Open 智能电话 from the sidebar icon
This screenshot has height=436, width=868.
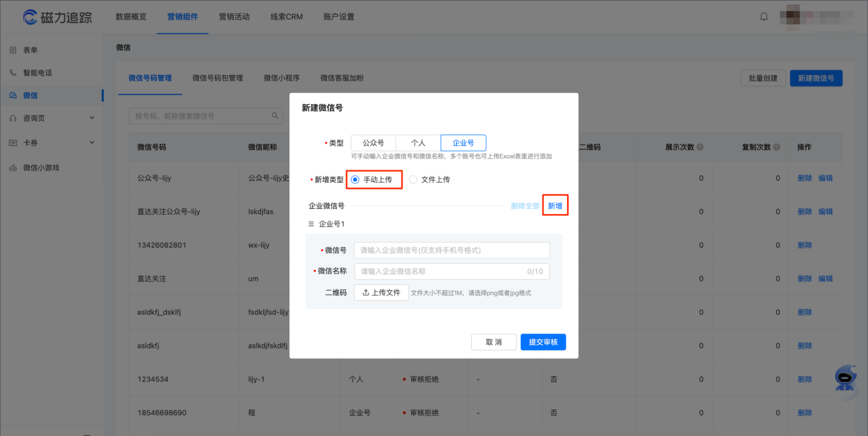click(12, 72)
